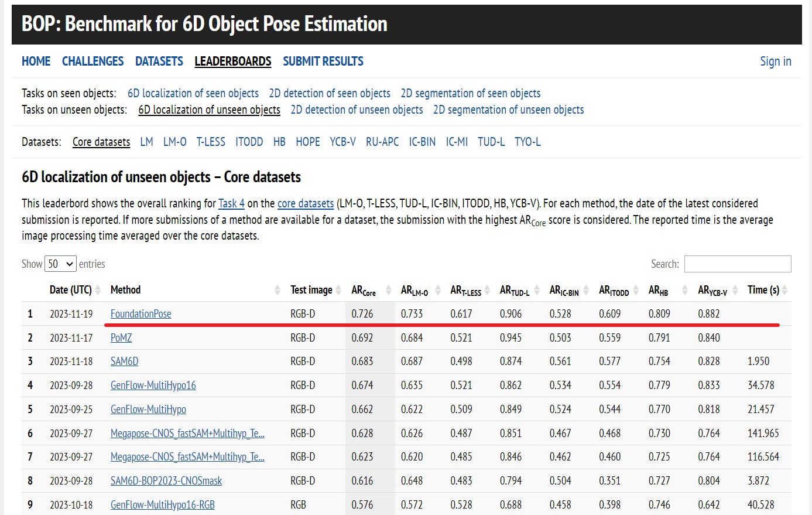
Task: Select HOPE dataset filter
Action: [x=308, y=142]
